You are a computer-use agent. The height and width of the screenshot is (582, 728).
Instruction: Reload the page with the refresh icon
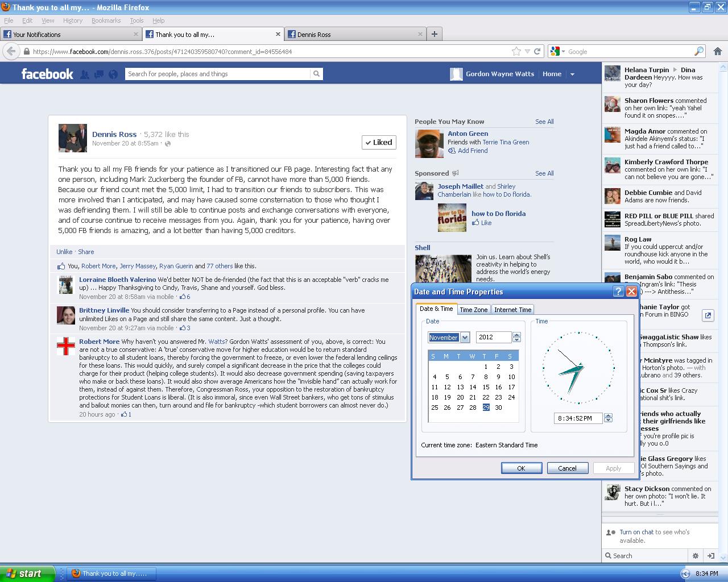pyautogui.click(x=537, y=51)
